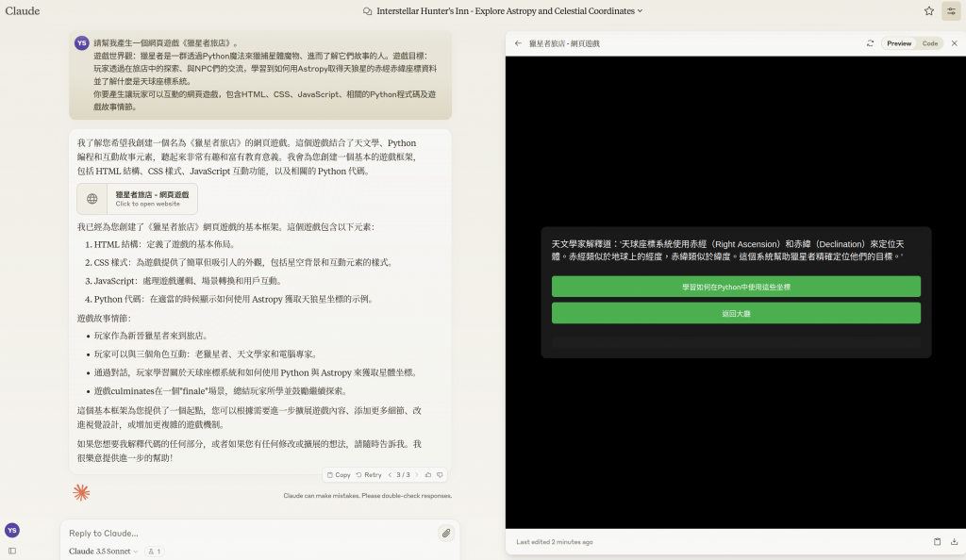The image size is (966, 560).
Task: Open the Claude 3.5 Sonnet model dropdown
Action: pyautogui.click(x=103, y=552)
